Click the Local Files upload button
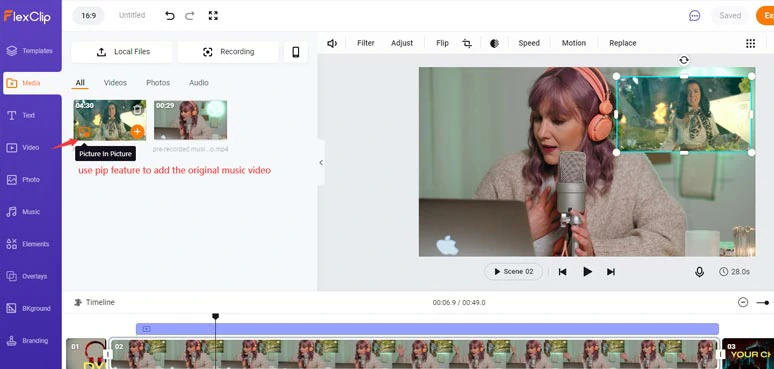 [x=122, y=52]
